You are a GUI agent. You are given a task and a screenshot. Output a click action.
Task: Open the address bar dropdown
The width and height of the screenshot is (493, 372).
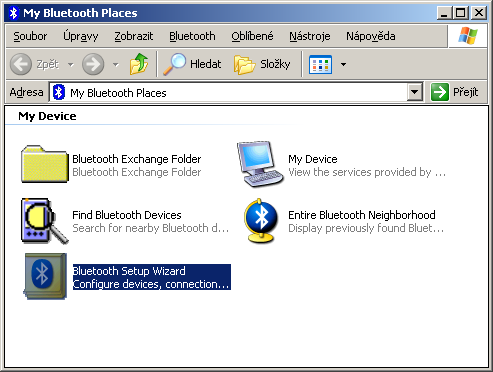click(414, 92)
